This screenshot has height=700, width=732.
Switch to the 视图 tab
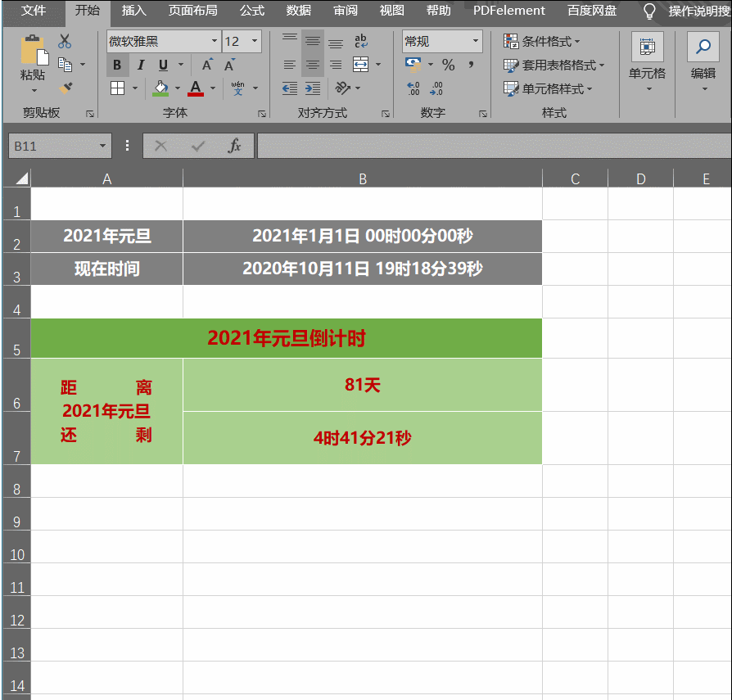pos(391,11)
